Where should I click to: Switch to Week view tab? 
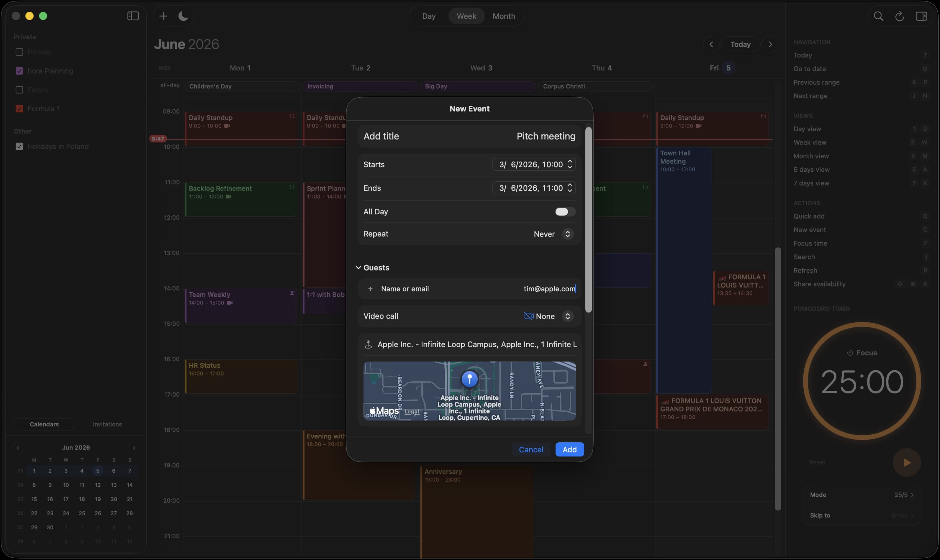466,16
